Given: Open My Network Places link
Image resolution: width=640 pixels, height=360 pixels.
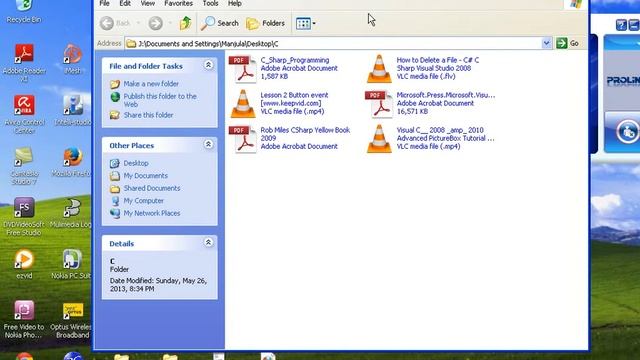Looking at the screenshot, I should [x=152, y=213].
